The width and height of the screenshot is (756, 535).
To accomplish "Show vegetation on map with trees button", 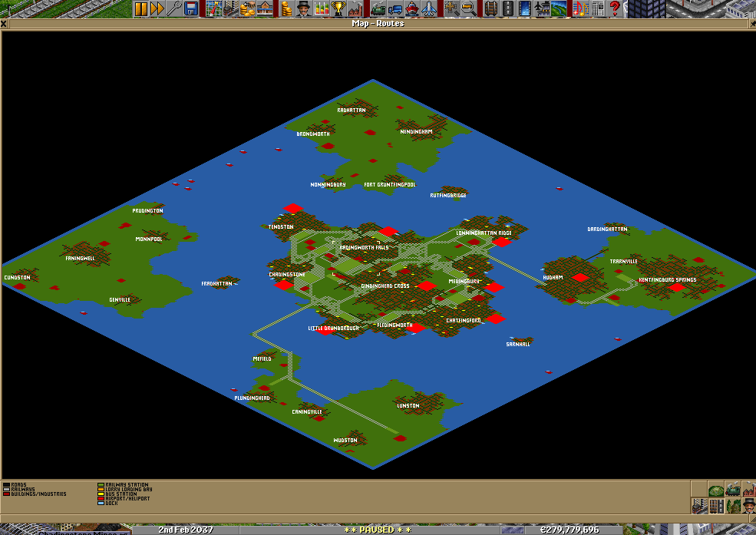I will click(733, 506).
